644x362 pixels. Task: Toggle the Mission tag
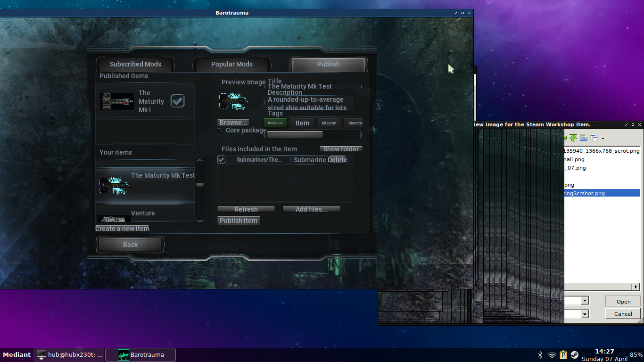tap(329, 123)
